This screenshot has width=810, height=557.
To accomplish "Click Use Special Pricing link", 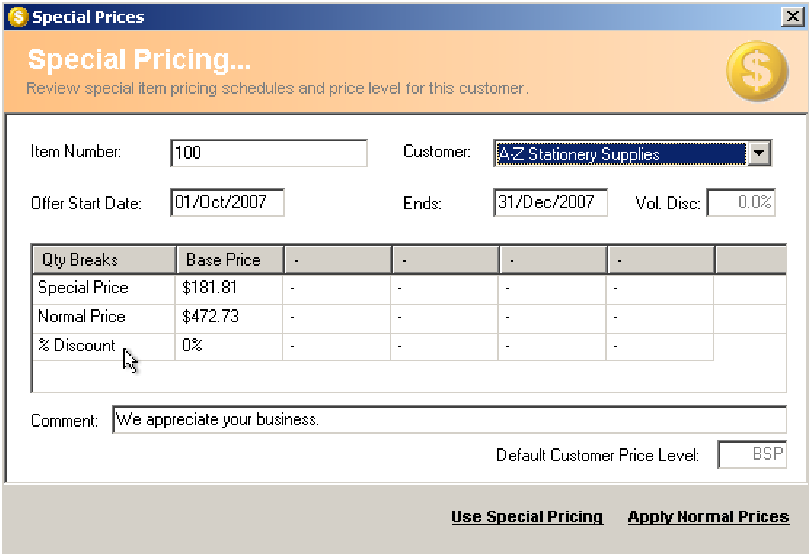I will (527, 517).
